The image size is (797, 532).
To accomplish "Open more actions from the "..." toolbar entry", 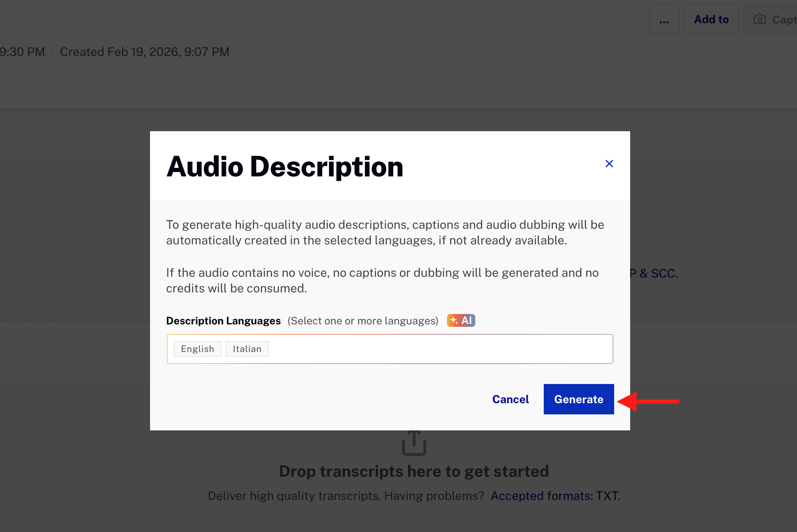I will pyautogui.click(x=664, y=19).
